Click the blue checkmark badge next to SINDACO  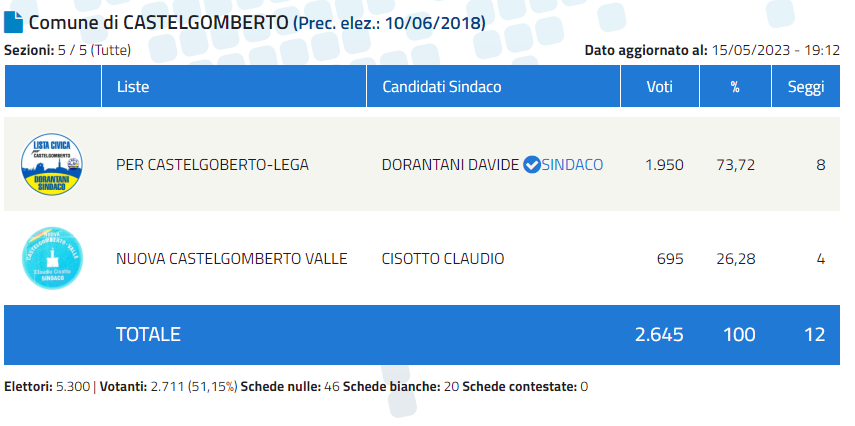pos(531,164)
